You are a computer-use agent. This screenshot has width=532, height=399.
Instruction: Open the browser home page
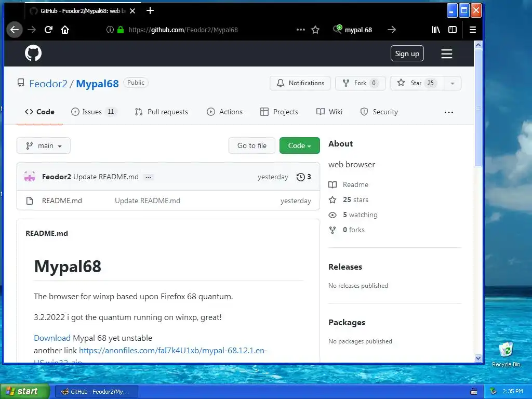tap(65, 30)
